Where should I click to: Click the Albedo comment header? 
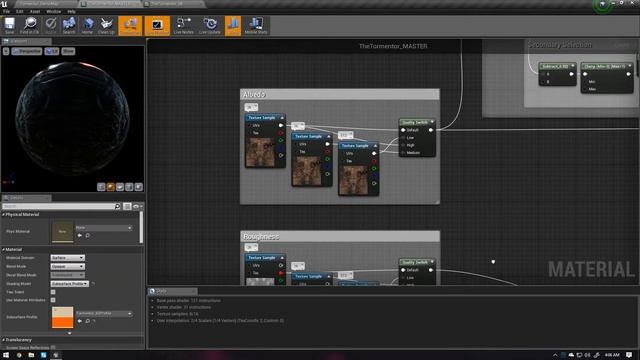pyautogui.click(x=340, y=94)
